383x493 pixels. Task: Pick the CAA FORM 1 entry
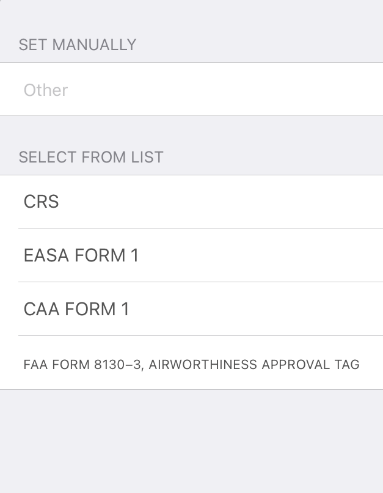[191, 309]
